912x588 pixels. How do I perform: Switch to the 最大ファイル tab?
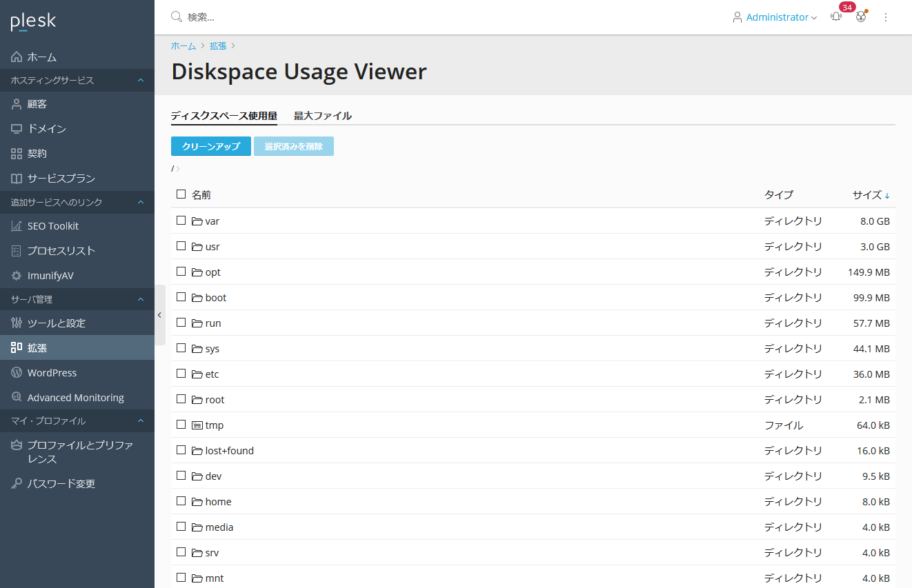click(322, 116)
